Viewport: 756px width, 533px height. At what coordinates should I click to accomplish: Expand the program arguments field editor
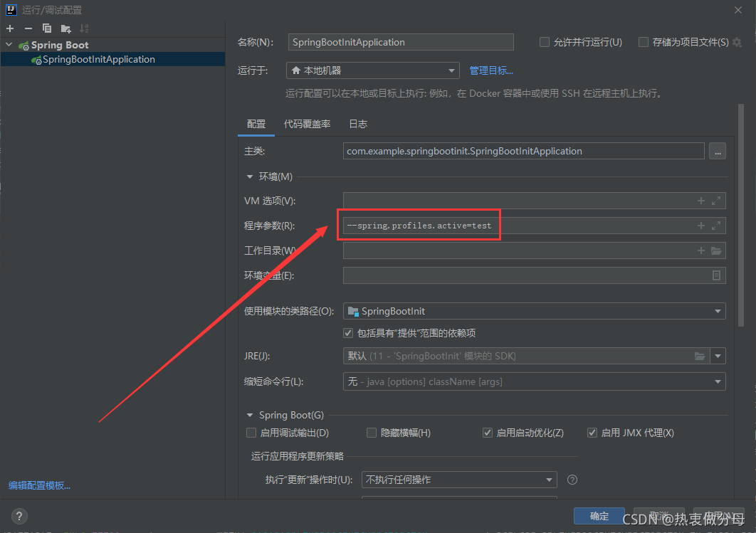coord(716,226)
